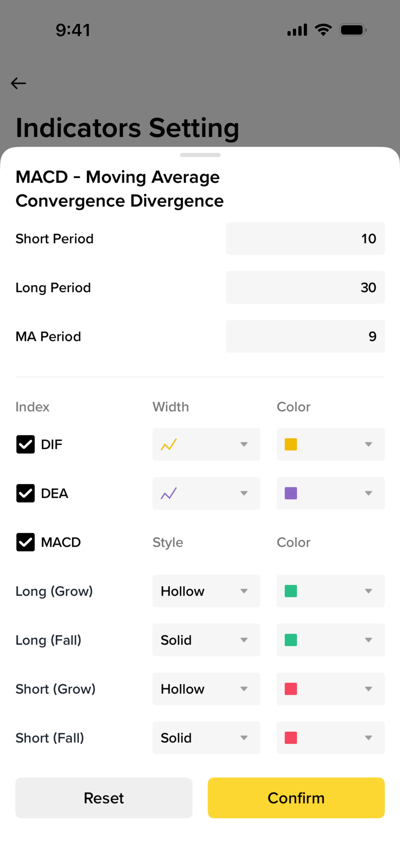Open the Long (Grow) Hollow style dropdown
Image resolution: width=400 pixels, height=868 pixels.
click(206, 591)
